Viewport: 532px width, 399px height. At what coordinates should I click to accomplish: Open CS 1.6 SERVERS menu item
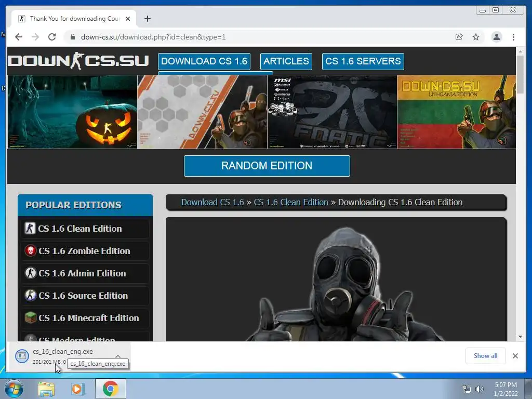pos(363,61)
